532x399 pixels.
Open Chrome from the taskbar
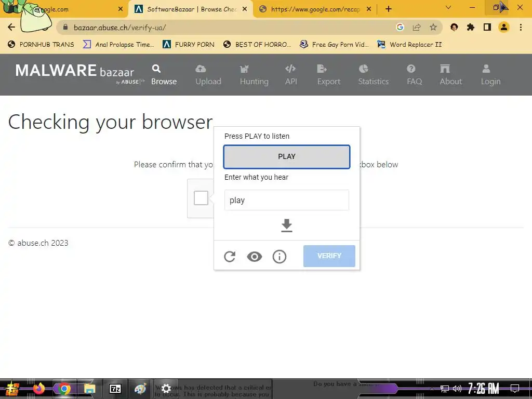[64, 389]
